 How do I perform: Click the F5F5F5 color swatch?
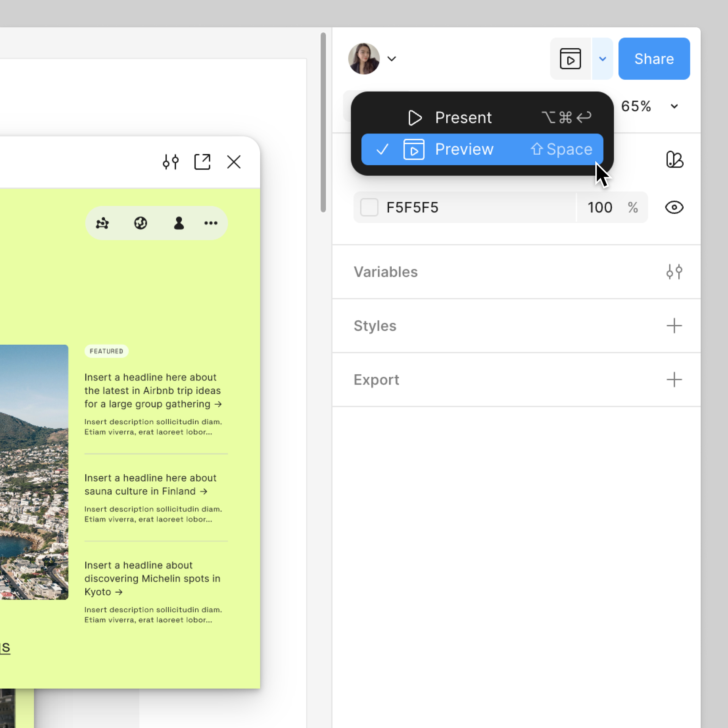369,207
